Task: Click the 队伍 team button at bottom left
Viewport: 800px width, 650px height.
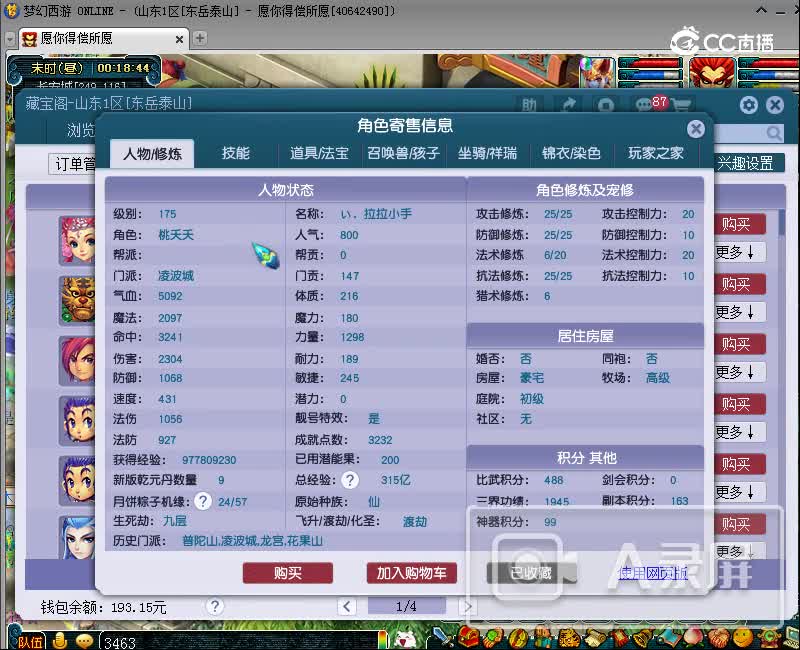Action: 28,641
